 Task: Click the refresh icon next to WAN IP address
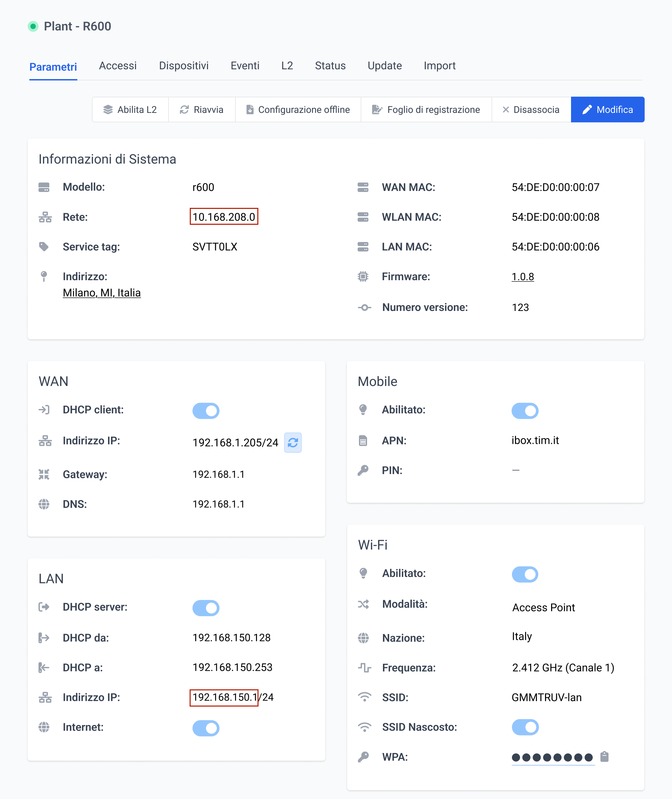tap(292, 442)
